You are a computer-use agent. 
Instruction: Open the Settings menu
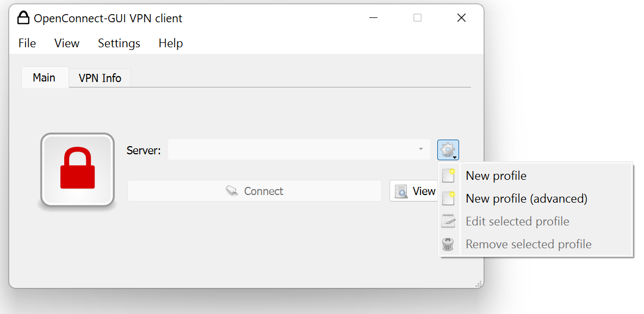119,43
